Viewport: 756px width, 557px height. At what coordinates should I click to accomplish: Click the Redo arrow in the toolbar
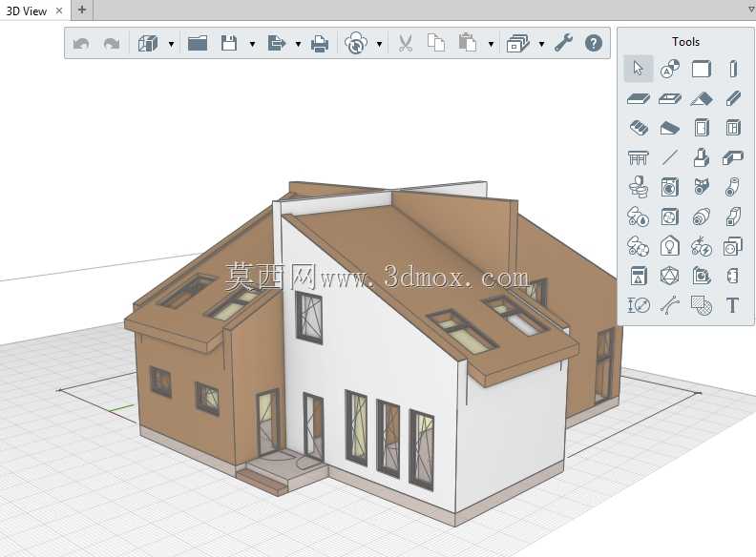point(112,44)
